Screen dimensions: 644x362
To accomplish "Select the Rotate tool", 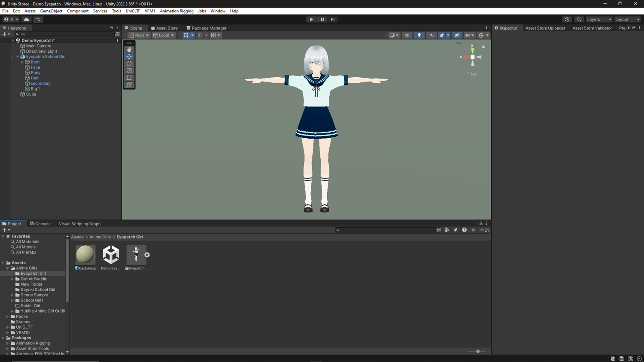I will (x=129, y=63).
